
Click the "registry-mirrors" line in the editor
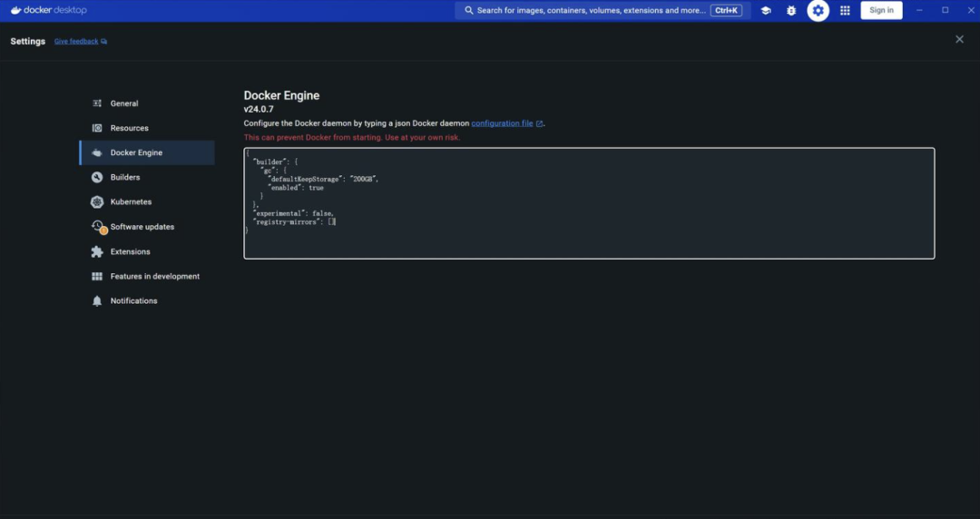click(x=294, y=222)
